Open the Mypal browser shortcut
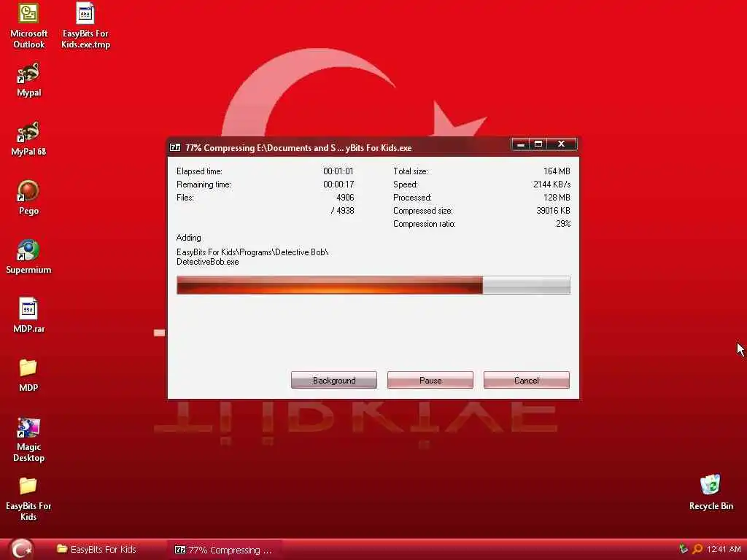The height and width of the screenshot is (560, 747). click(x=28, y=80)
